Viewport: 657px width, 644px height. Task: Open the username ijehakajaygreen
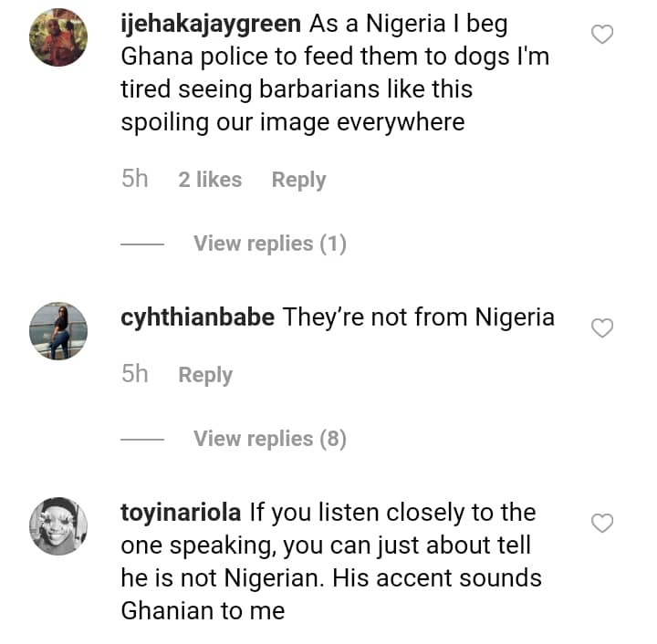click(210, 24)
